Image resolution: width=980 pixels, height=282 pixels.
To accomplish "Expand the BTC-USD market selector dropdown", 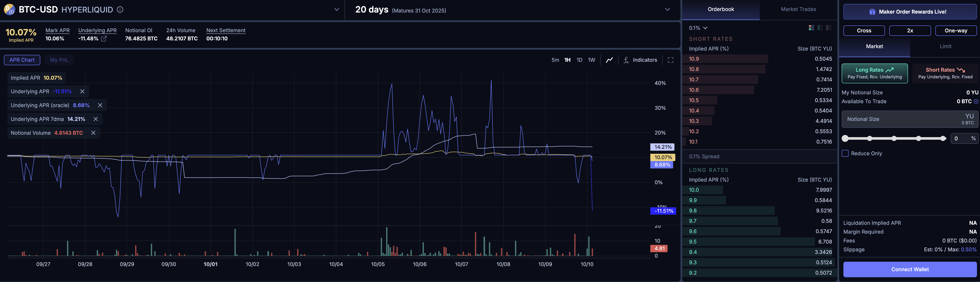I will 336,10.
